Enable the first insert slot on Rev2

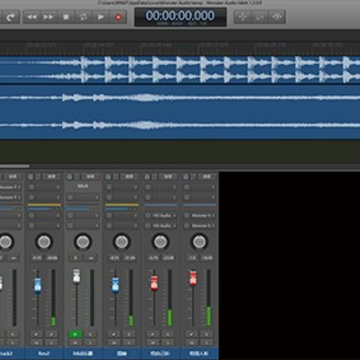click(x=31, y=187)
